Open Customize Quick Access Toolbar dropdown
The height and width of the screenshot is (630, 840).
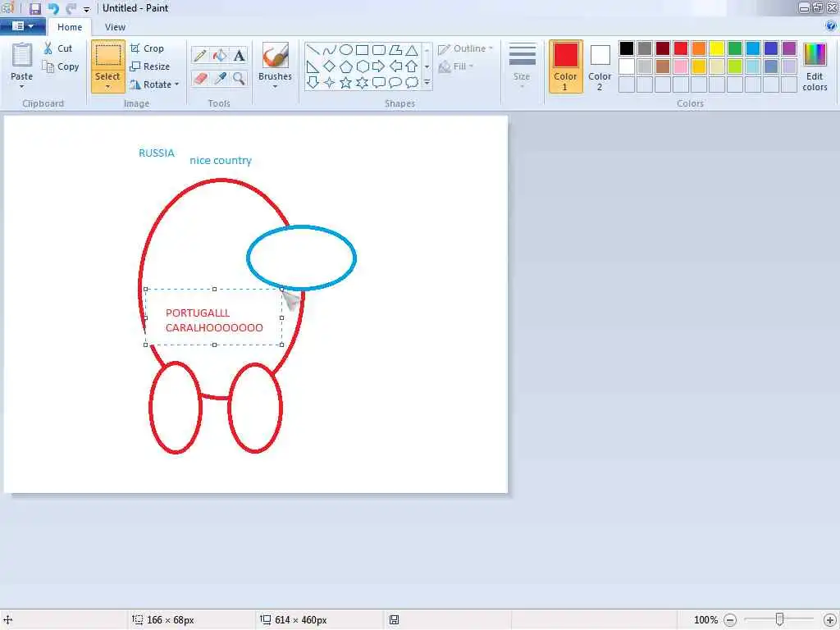(x=86, y=9)
